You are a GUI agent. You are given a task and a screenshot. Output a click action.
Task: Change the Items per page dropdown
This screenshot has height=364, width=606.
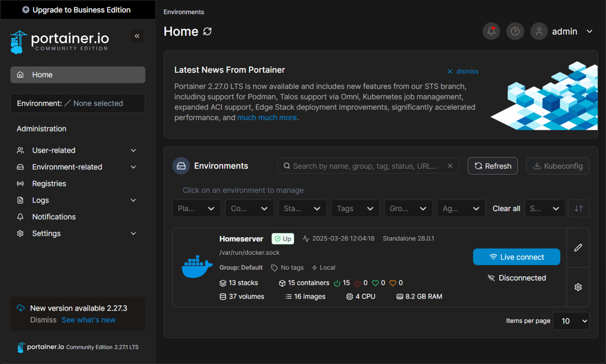tap(571, 321)
